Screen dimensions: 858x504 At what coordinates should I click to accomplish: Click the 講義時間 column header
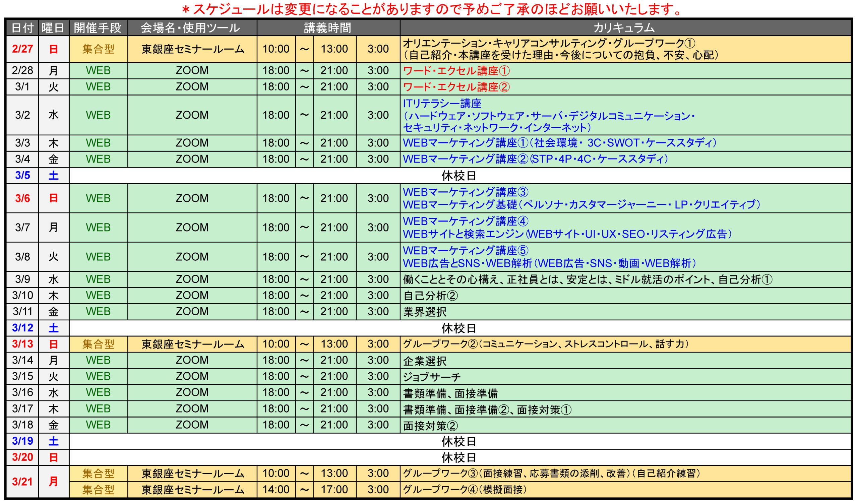pyautogui.click(x=328, y=27)
